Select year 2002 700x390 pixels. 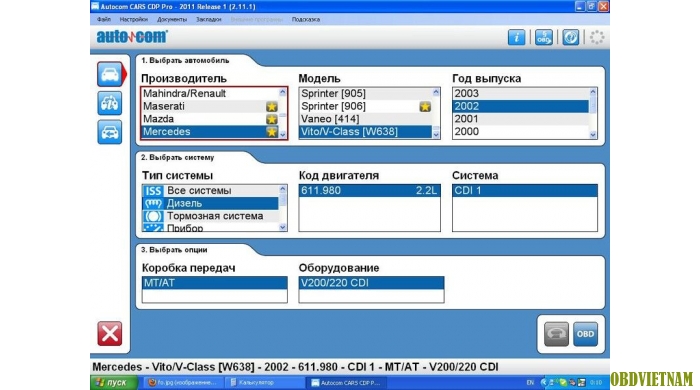[x=521, y=106]
